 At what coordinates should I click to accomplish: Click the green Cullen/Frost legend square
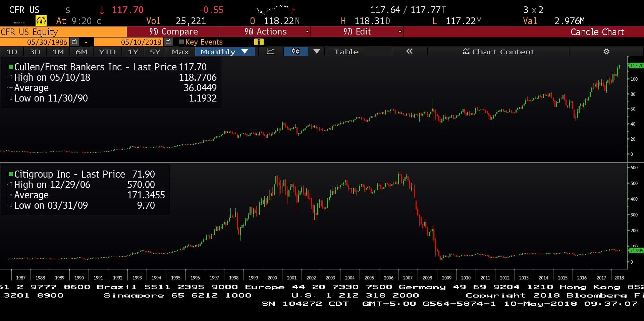point(11,67)
